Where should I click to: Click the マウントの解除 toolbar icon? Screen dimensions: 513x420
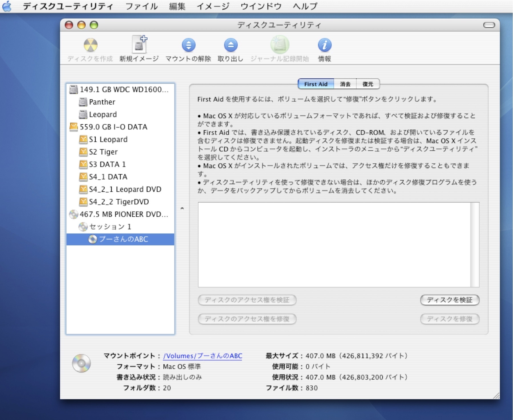point(188,45)
